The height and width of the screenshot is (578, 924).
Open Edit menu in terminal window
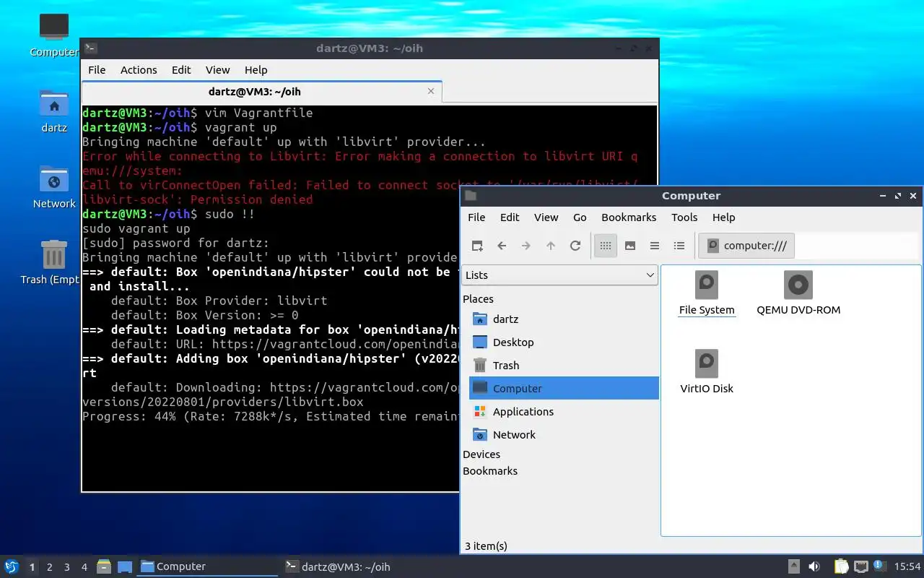click(181, 70)
